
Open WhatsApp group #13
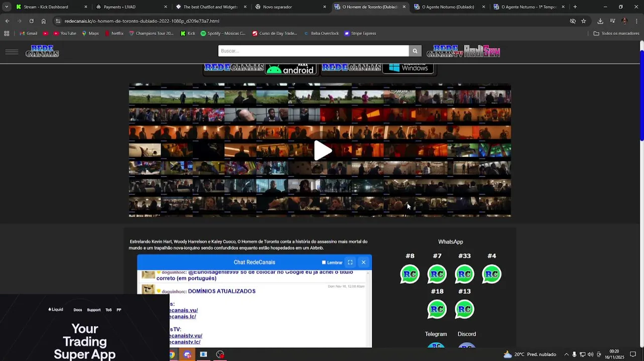coord(464,309)
